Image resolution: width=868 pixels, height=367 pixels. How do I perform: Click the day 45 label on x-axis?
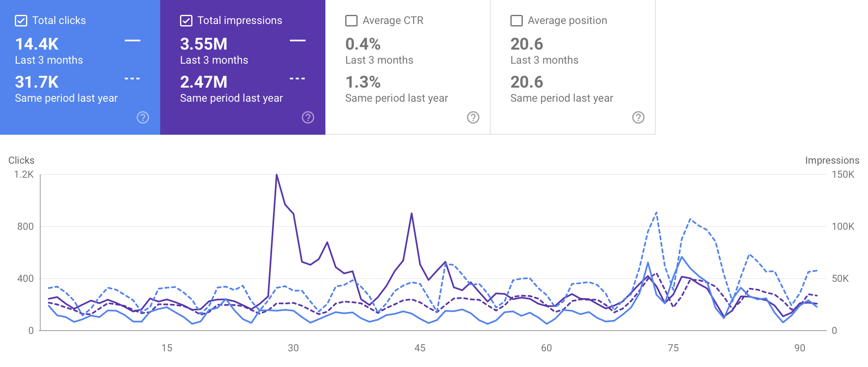click(420, 348)
